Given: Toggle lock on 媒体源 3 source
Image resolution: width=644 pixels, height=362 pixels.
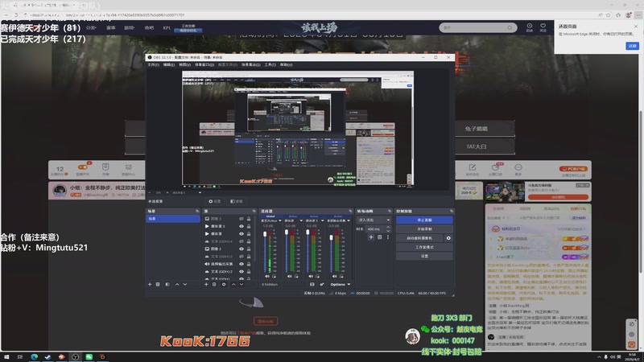Looking at the screenshot, I should (x=249, y=226).
